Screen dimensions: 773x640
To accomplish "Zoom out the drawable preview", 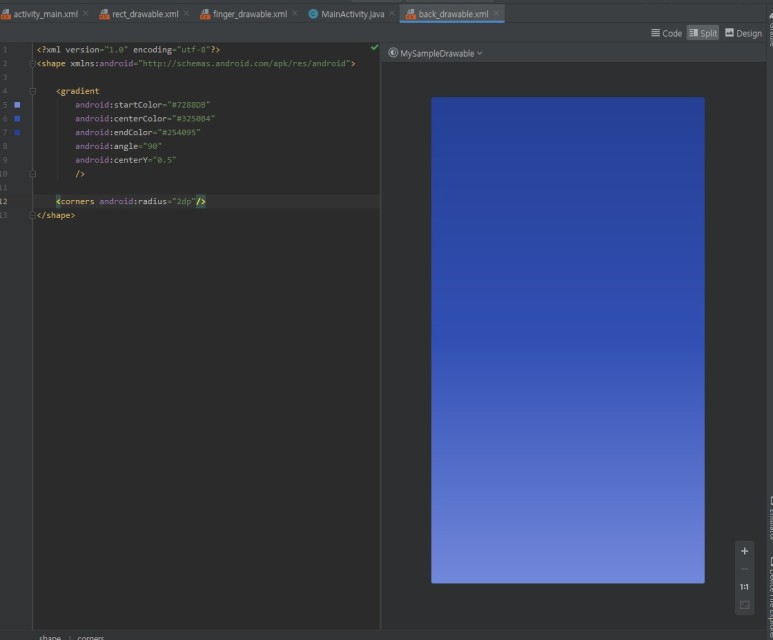I will coord(744,569).
